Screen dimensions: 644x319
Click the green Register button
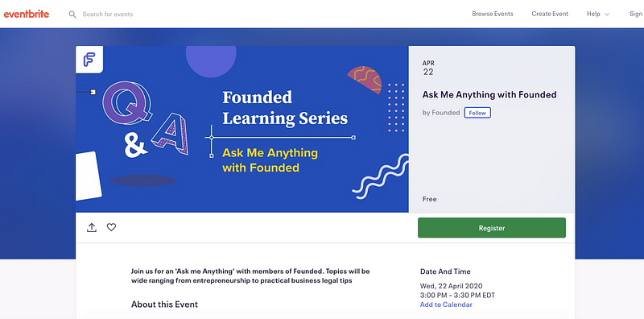(492, 228)
